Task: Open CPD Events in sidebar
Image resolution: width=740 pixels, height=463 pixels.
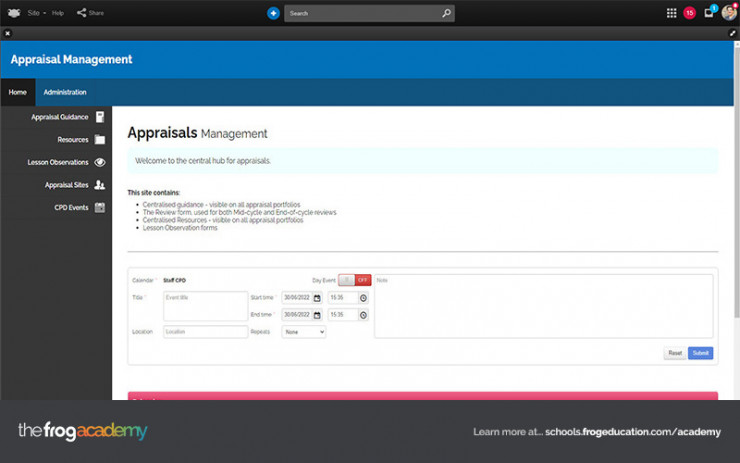Action: pos(71,208)
